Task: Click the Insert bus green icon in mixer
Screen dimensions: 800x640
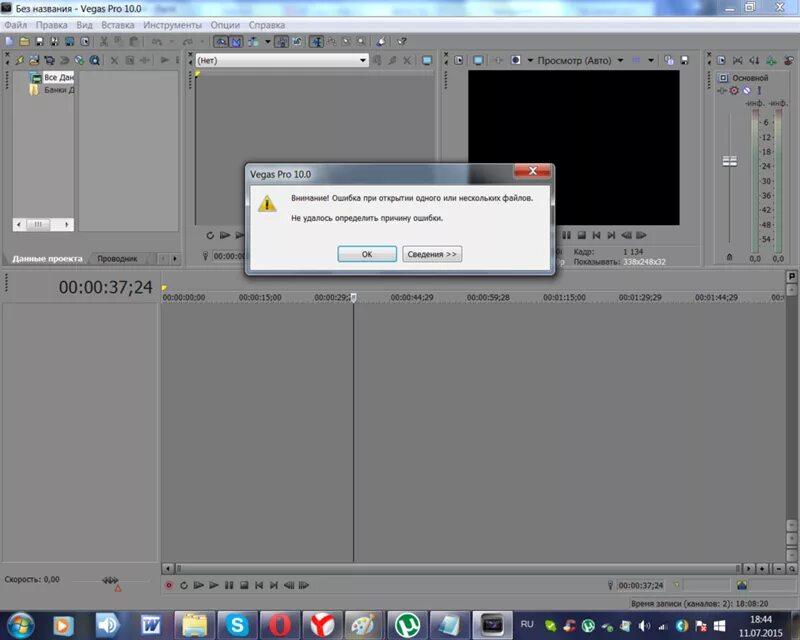Action: point(771,60)
